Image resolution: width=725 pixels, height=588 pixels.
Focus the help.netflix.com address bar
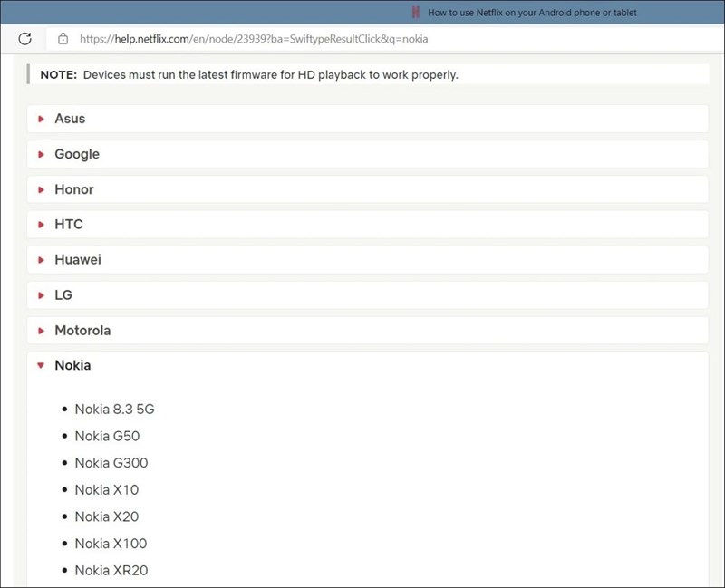(x=384, y=39)
